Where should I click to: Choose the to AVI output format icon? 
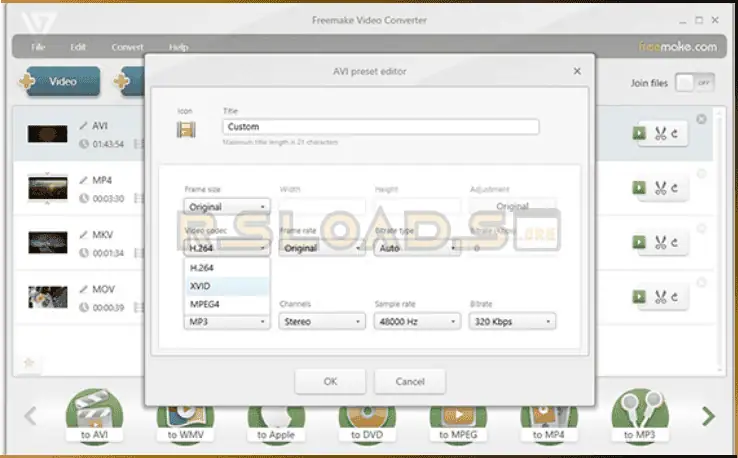[x=94, y=416]
